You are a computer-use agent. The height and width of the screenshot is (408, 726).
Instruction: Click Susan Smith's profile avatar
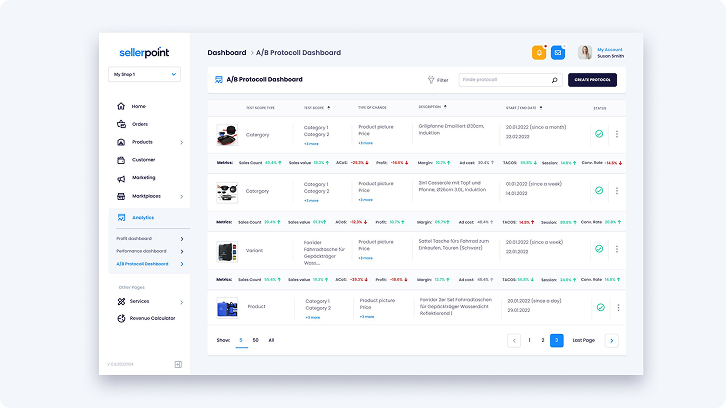[585, 52]
